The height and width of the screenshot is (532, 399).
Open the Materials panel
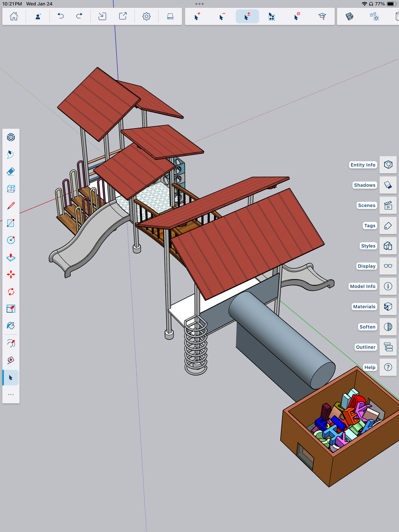[388, 306]
